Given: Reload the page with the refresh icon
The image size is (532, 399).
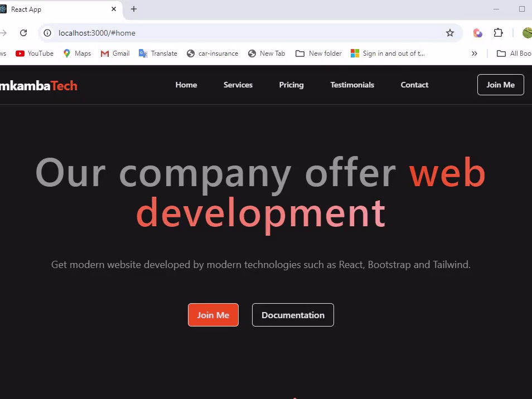Looking at the screenshot, I should [x=23, y=33].
